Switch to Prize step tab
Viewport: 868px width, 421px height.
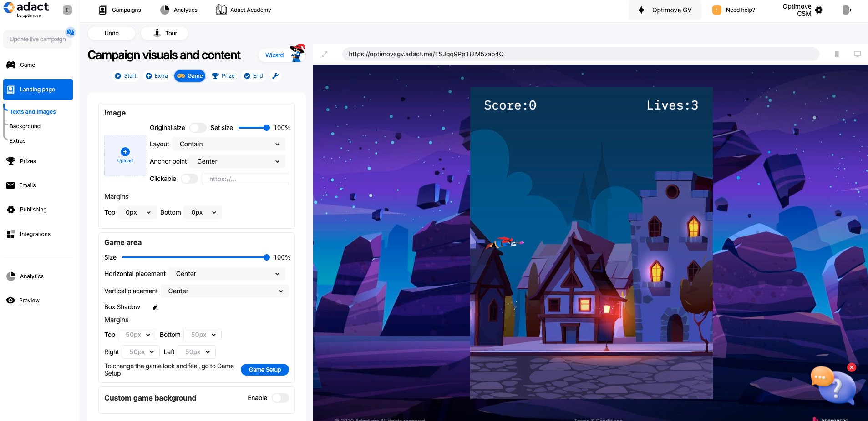coord(223,76)
